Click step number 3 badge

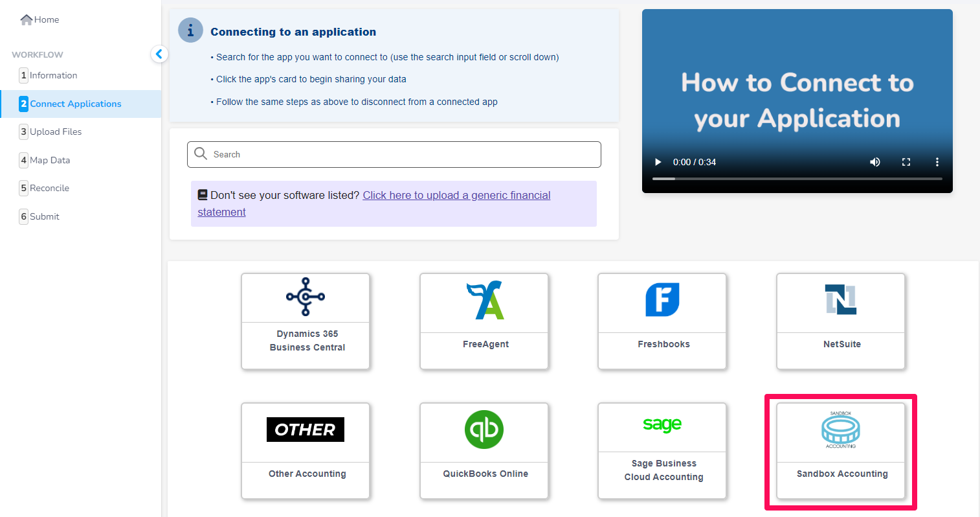point(24,132)
